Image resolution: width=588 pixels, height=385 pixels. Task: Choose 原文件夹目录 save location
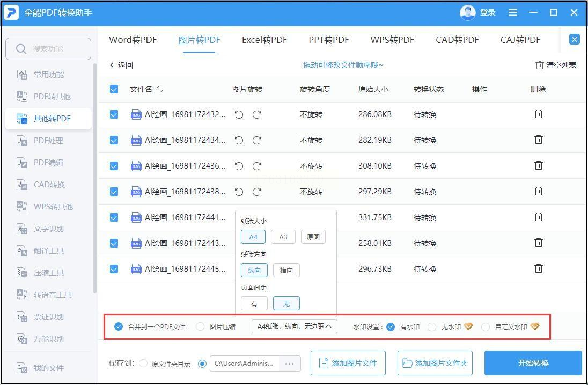143,363
